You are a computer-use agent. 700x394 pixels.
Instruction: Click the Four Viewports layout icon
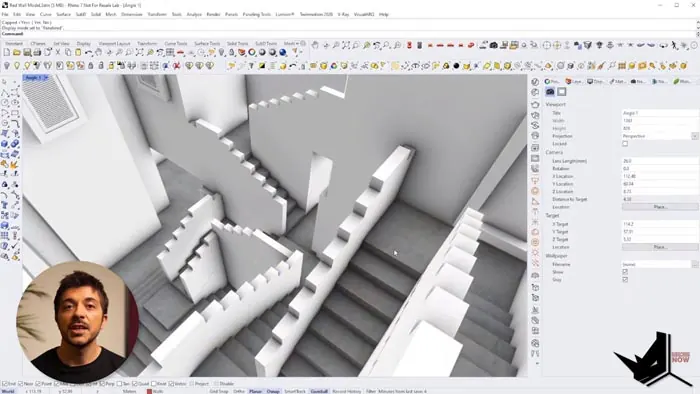pos(170,53)
